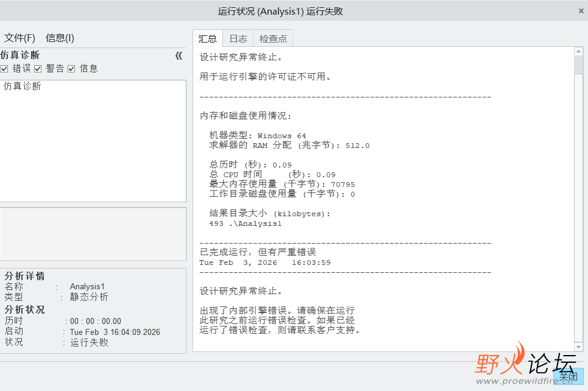Screen dimensions: 588x391
Task: Toggle the 信息 filter checkbox
Action: point(71,68)
